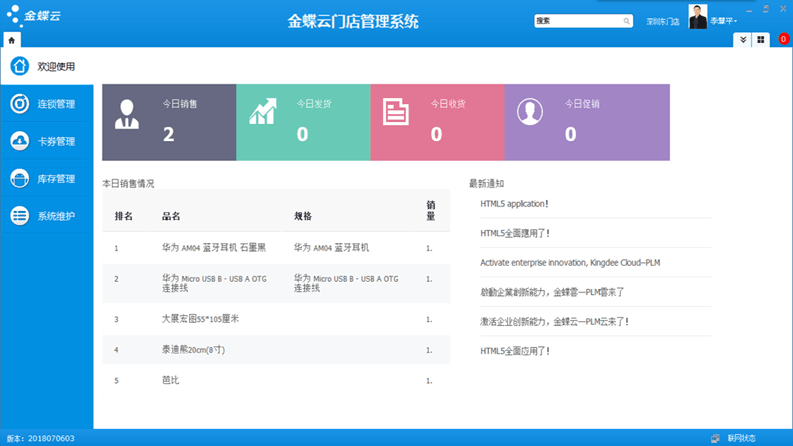Click the 今日促销 avatar icon

point(530,111)
